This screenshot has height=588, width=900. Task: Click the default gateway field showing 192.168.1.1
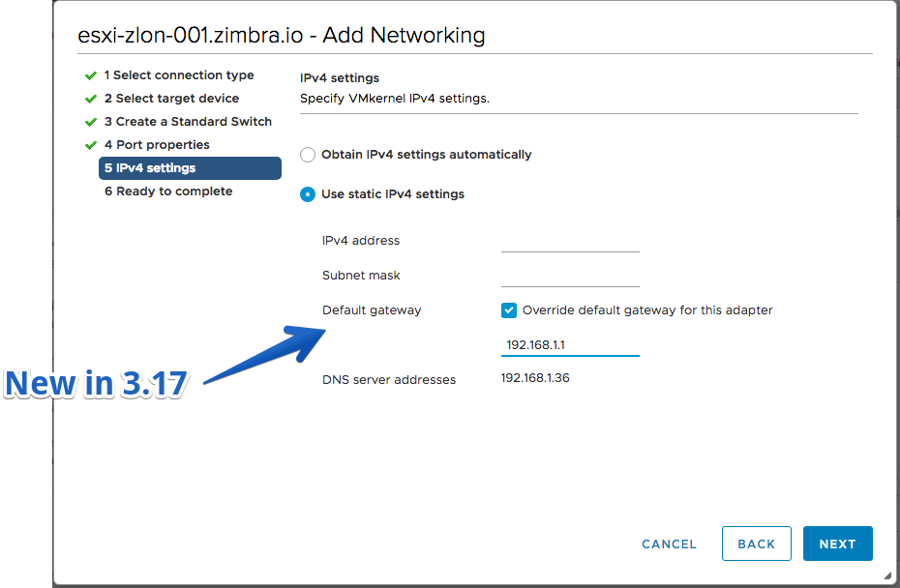[x=570, y=344]
